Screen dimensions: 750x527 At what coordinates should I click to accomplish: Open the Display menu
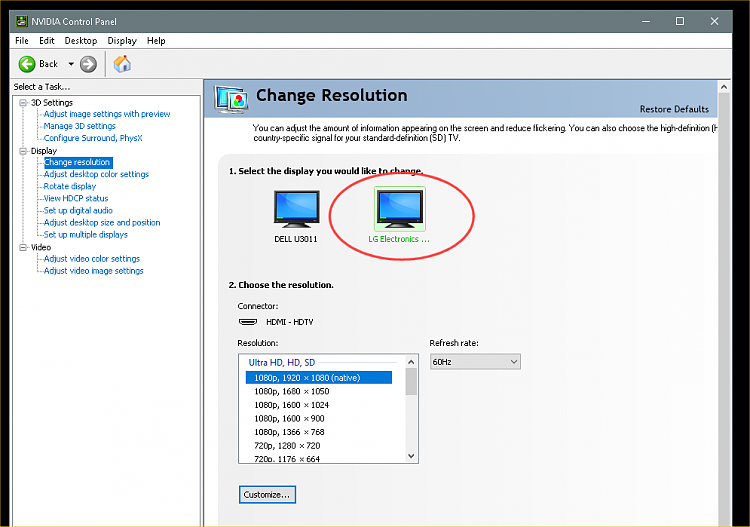122,41
